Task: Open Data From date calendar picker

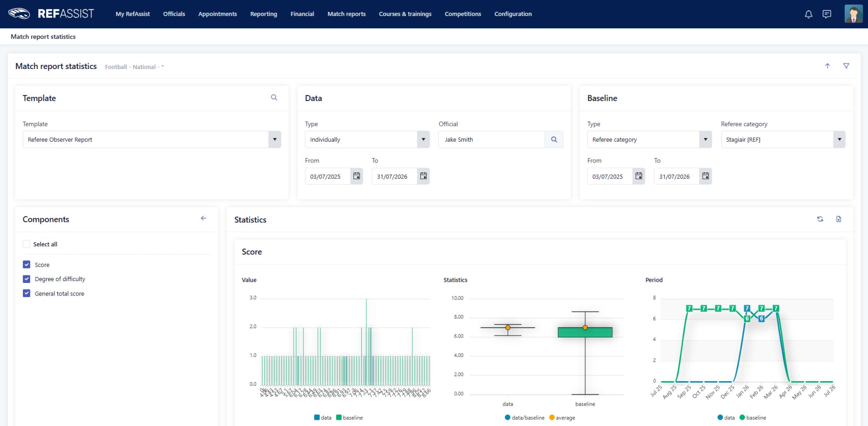Action: click(357, 176)
